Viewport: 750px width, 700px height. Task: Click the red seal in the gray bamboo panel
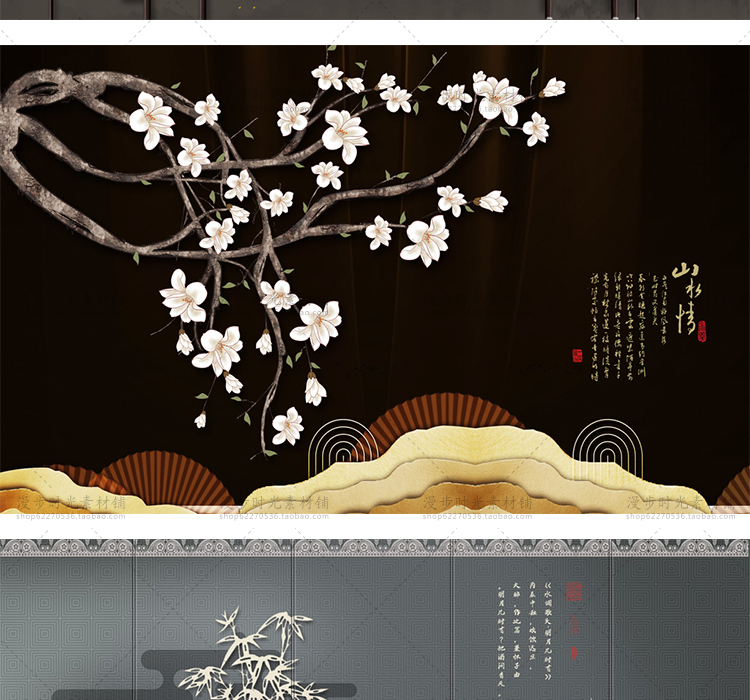point(574,592)
